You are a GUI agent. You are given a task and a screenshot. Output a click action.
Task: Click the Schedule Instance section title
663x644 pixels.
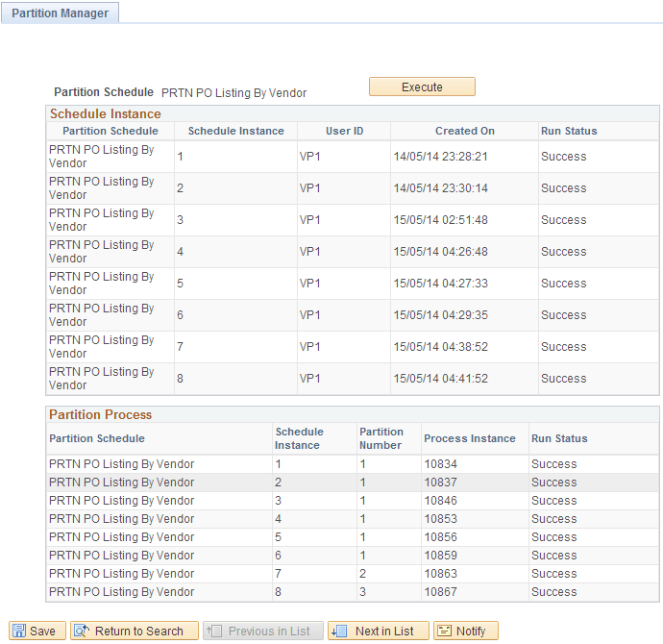coord(106,113)
